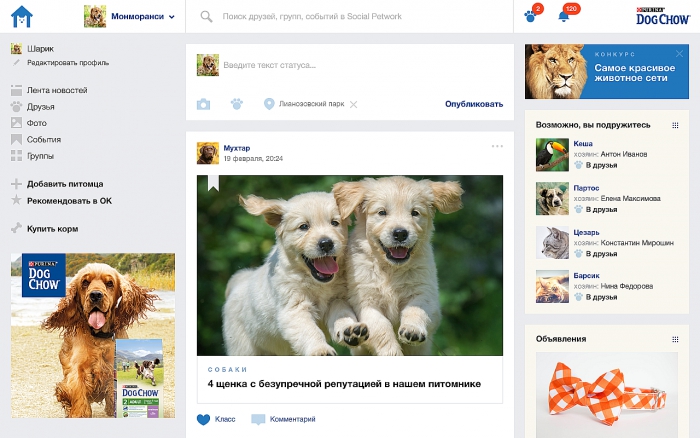Click the heart Класс icon

[x=204, y=419]
